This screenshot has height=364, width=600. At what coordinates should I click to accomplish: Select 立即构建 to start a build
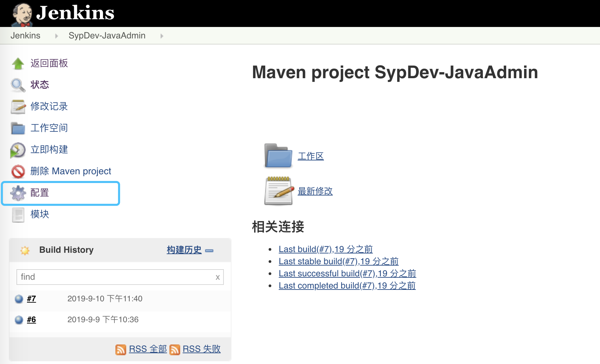(x=49, y=149)
